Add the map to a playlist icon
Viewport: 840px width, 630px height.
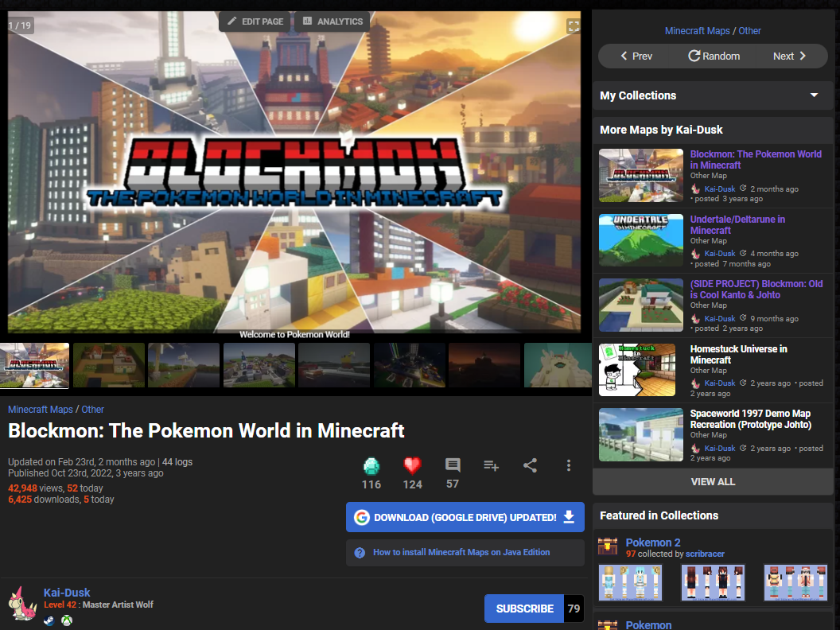pos(491,465)
